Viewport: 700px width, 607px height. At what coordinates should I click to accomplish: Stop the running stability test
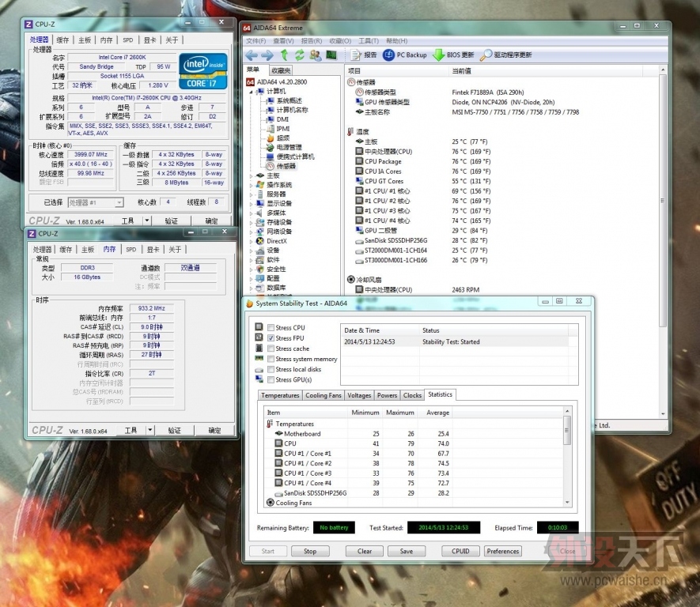310,551
